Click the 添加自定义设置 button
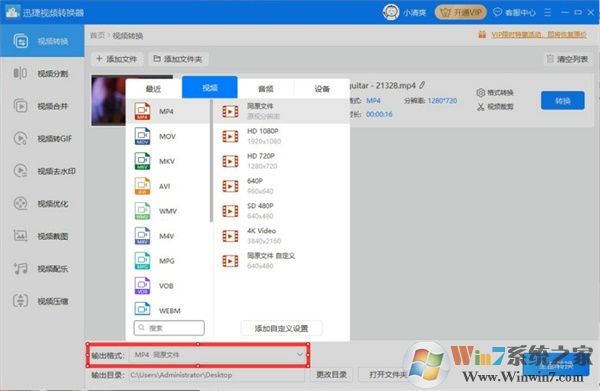 pos(281,328)
